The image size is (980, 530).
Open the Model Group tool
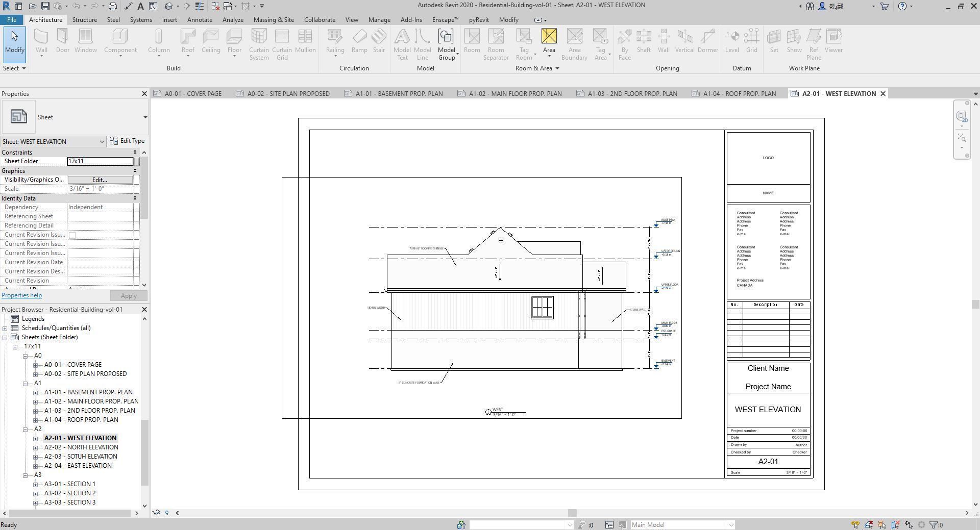447,44
